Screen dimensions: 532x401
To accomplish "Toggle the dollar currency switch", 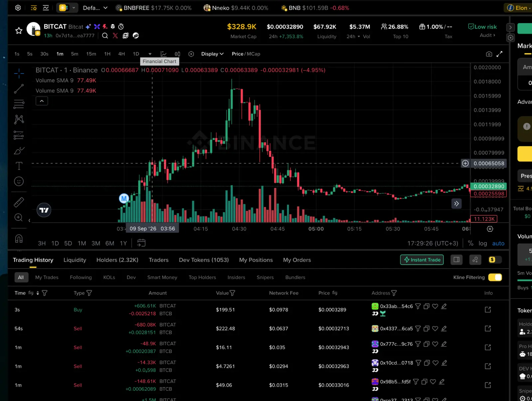I will [x=495, y=260].
